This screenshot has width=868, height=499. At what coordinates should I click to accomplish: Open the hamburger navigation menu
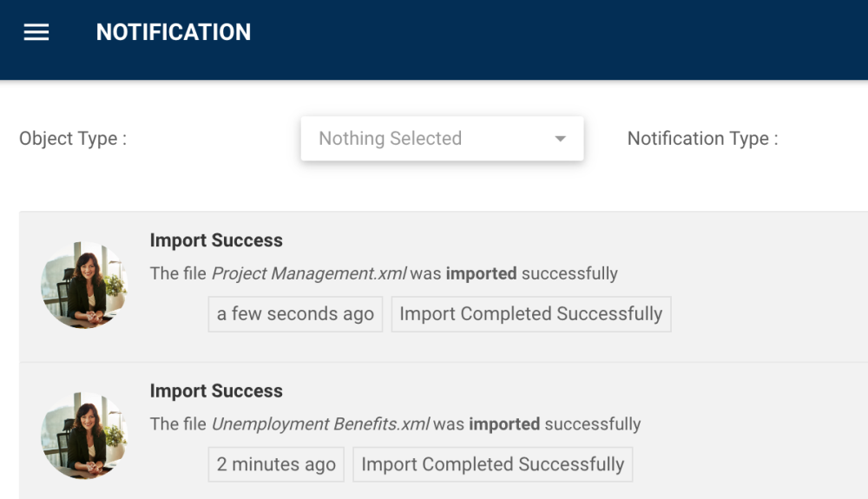36,32
